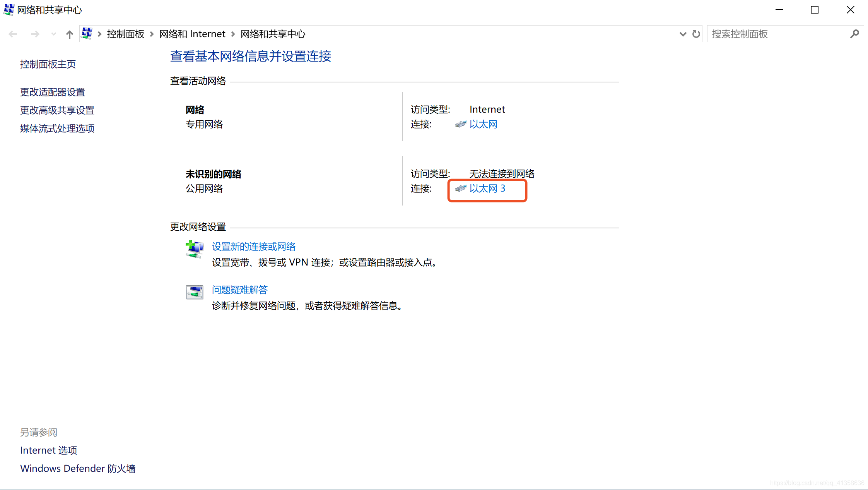Go to 控制面板 breadcrumb item

point(125,34)
